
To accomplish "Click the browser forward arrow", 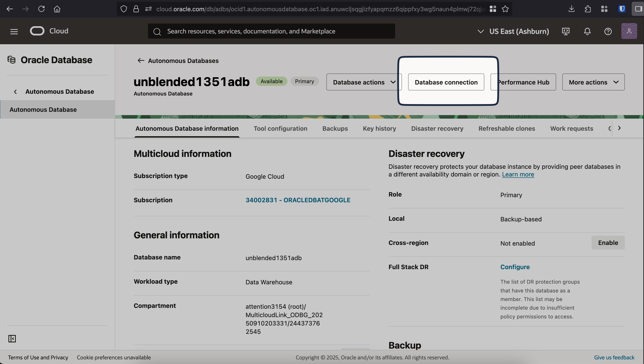I will click(x=25, y=9).
